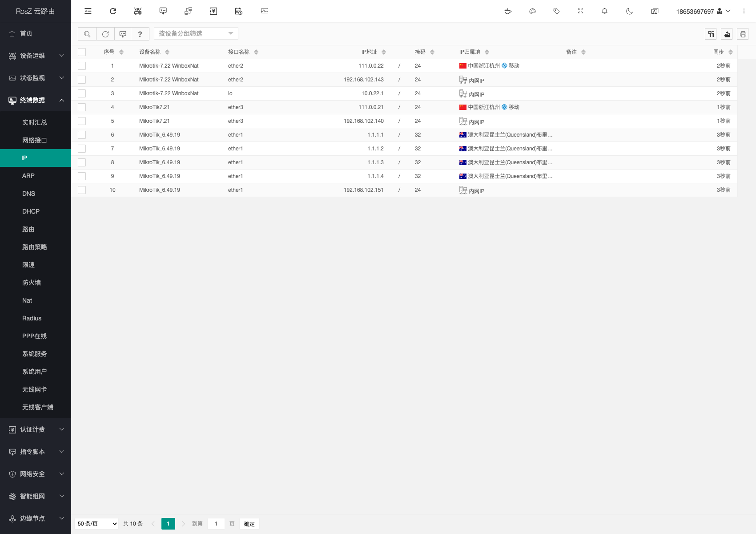Open the 50 条/页 page size dropdown
The height and width of the screenshot is (534, 756).
tap(97, 524)
